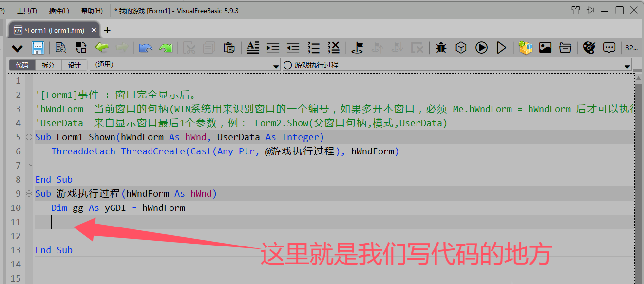Viewport: 644px width, 284px height.
Task: Click the speech bubble comment icon
Action: [609, 48]
